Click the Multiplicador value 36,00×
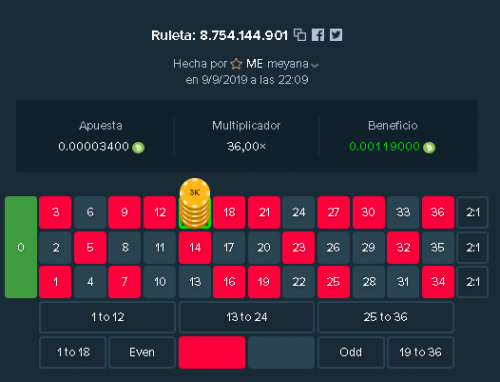The width and height of the screenshot is (500, 382). click(246, 147)
